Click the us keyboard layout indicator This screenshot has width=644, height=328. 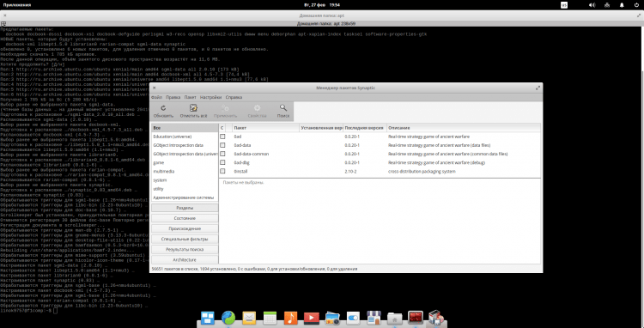(x=564, y=5)
